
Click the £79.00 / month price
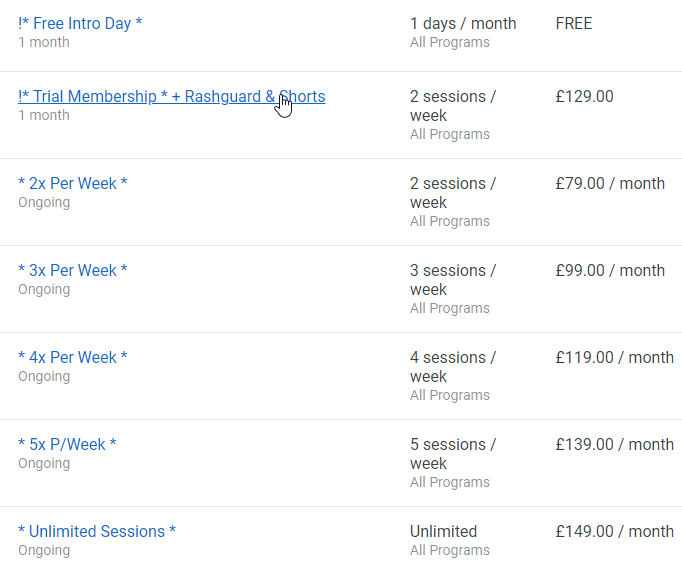point(610,183)
